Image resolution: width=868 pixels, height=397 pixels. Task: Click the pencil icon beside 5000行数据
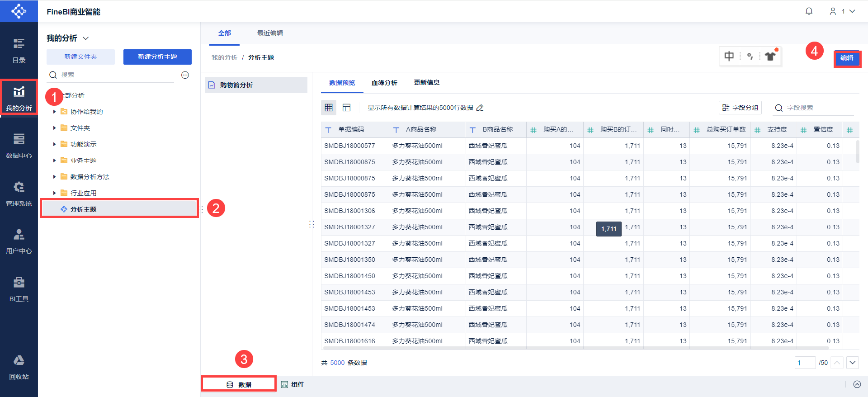(480, 108)
